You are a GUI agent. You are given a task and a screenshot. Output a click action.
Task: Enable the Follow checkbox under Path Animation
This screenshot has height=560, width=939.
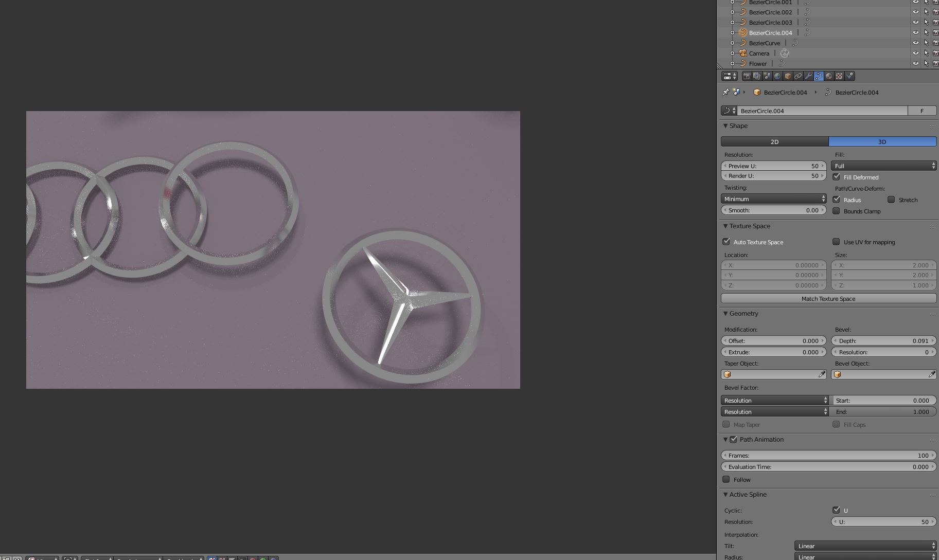[727, 479]
